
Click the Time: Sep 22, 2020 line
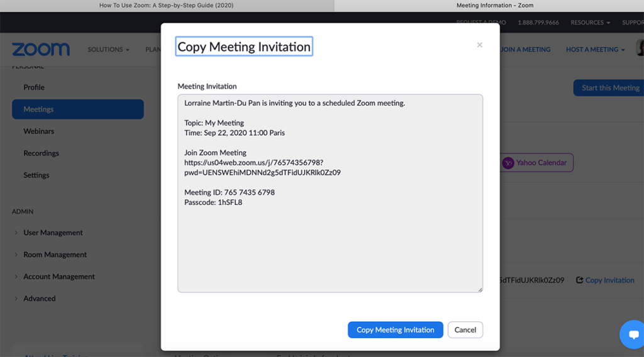click(235, 133)
